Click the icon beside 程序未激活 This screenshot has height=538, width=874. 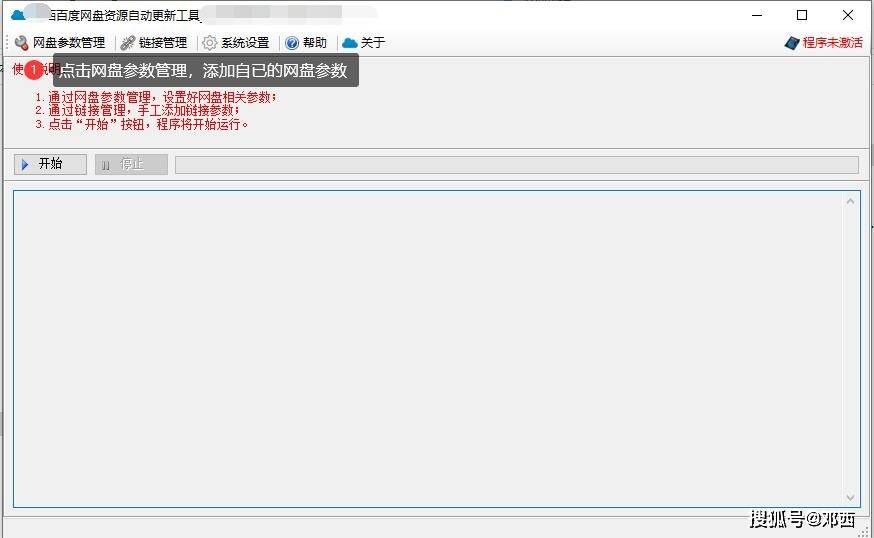click(792, 43)
